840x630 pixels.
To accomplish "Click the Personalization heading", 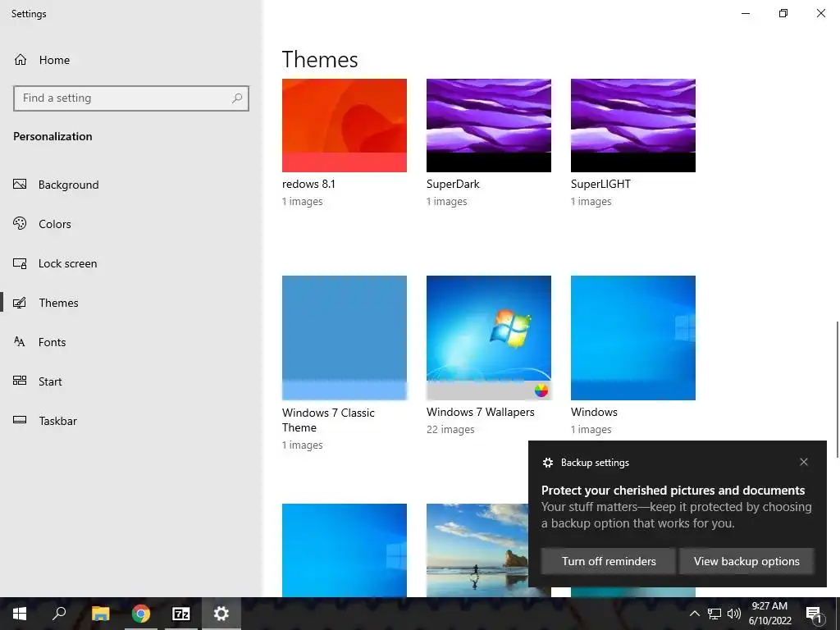I will coord(52,136).
